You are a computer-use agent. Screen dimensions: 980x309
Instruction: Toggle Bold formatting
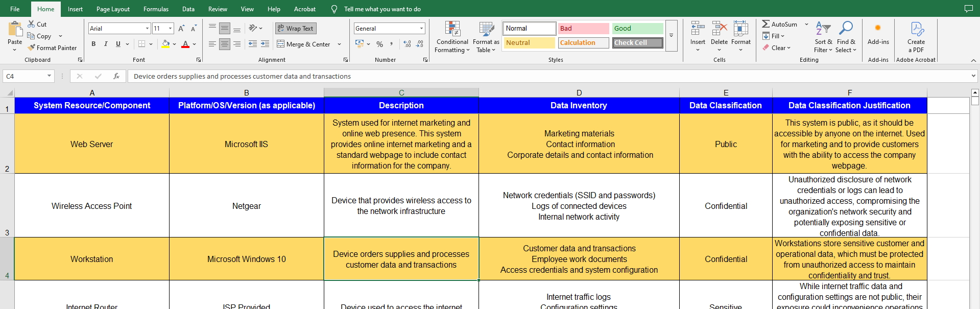(93, 44)
